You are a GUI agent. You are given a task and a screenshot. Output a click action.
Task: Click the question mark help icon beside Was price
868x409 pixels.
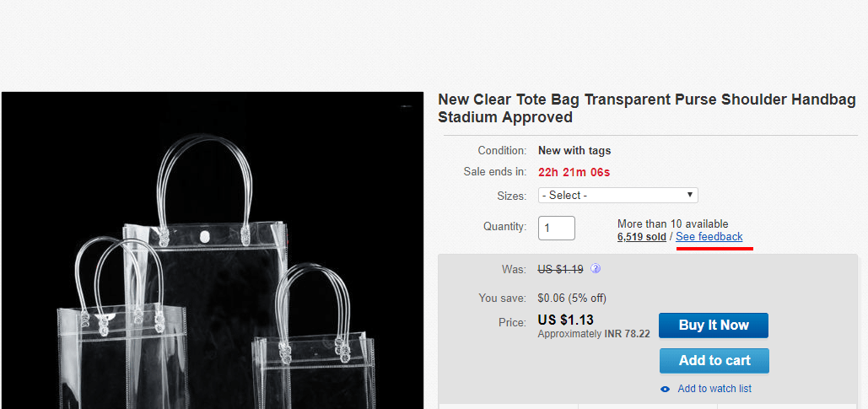point(596,269)
